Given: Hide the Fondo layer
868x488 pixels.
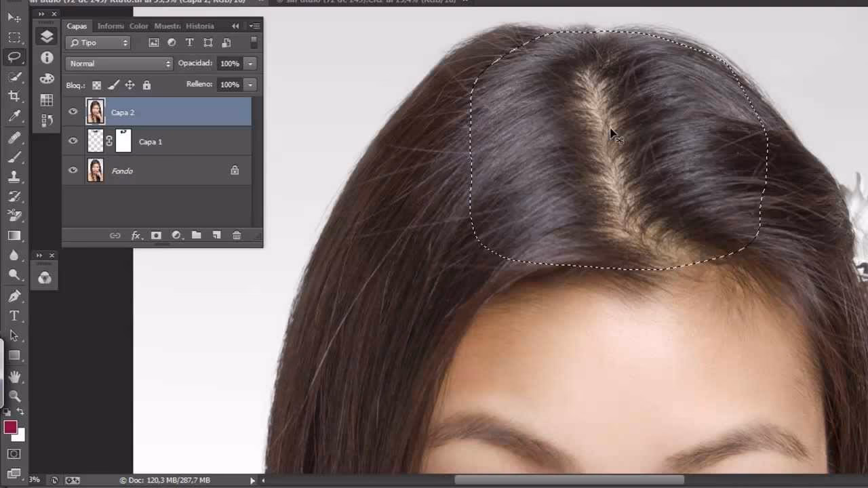Looking at the screenshot, I should [73, 170].
